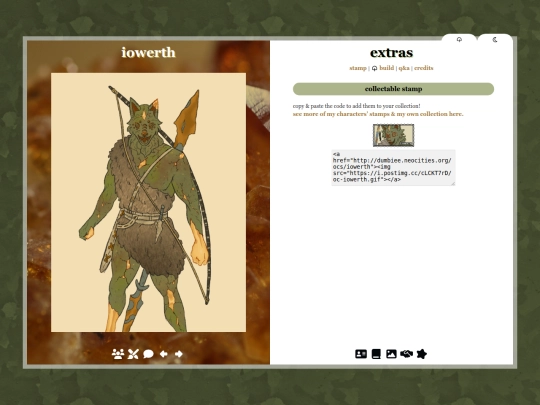Click the 'extras' page heading
The image size is (540, 405).
click(x=392, y=53)
